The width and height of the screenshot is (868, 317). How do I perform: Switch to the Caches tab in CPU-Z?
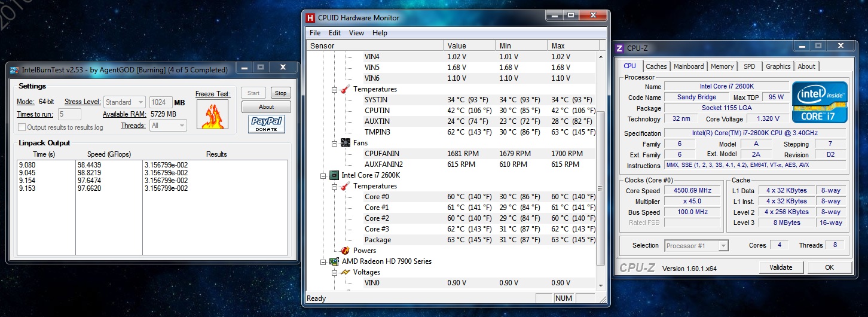pyautogui.click(x=656, y=66)
